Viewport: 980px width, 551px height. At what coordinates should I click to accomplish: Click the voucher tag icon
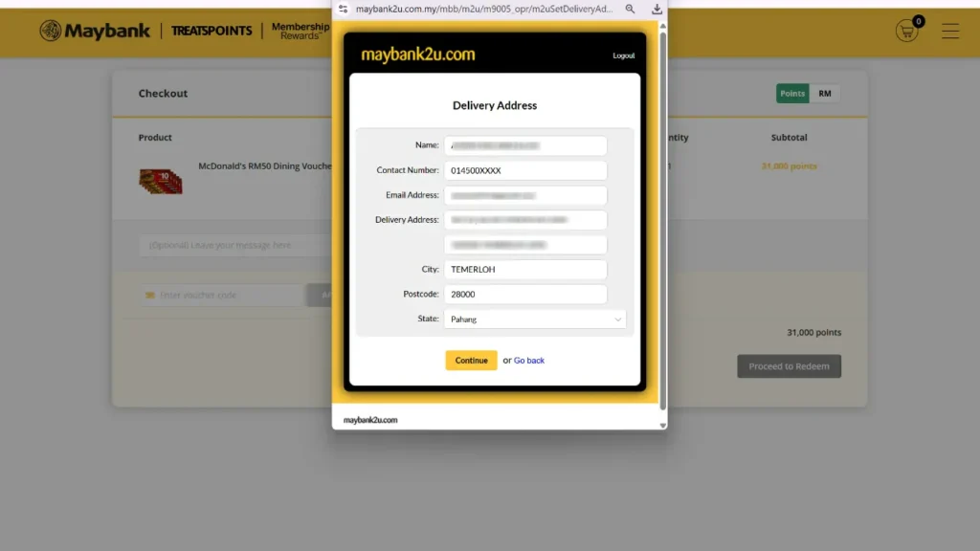[x=150, y=295]
